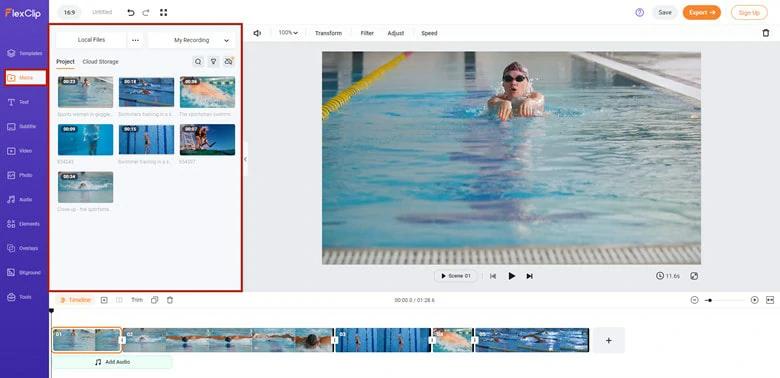Mute the clip using speaker icon
This screenshot has height=378, width=780.
tap(257, 33)
